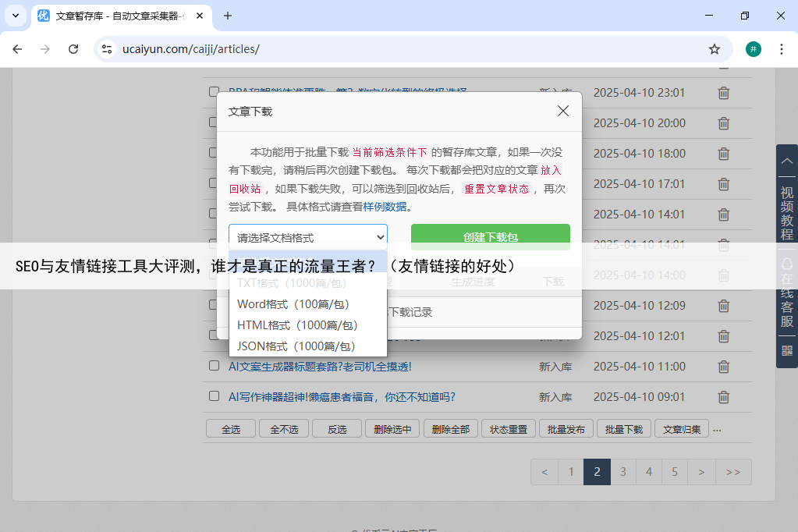Image resolution: width=798 pixels, height=532 pixels.
Task: Click trash icon for 2025-04-10 09:01 row
Action: [x=723, y=397]
